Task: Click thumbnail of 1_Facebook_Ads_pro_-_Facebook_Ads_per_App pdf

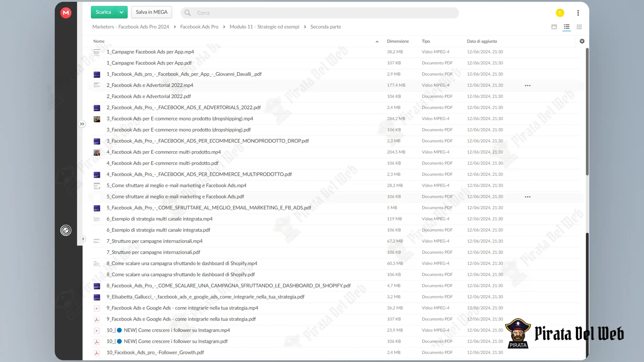Action: point(97,74)
